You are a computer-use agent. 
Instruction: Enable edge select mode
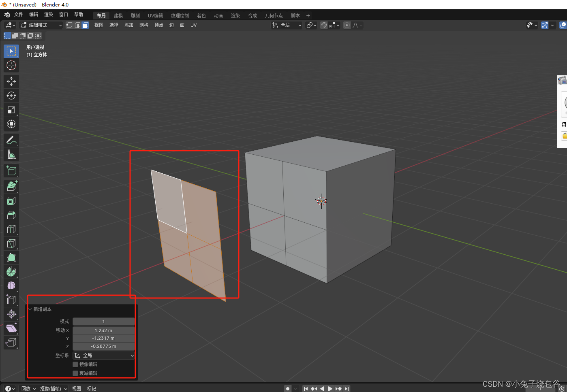(77, 25)
